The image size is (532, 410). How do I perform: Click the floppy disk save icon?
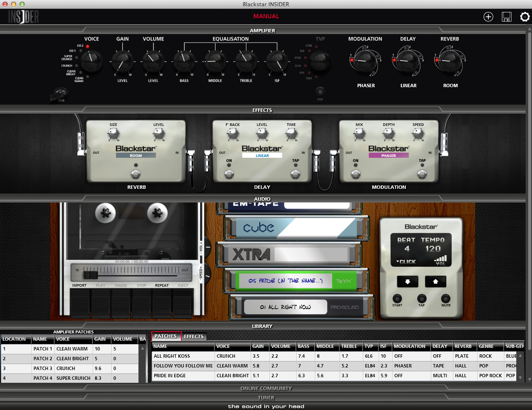[x=507, y=17]
